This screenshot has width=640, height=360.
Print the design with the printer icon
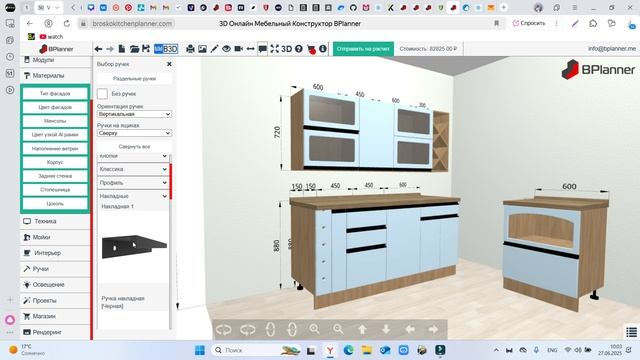click(190, 49)
